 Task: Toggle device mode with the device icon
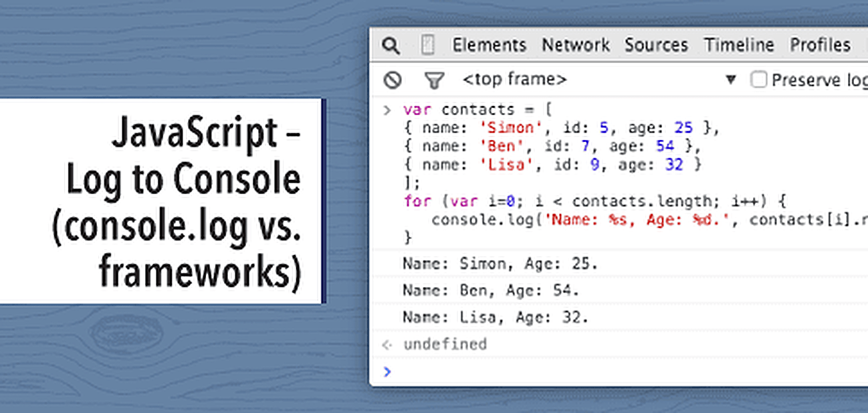click(x=427, y=45)
